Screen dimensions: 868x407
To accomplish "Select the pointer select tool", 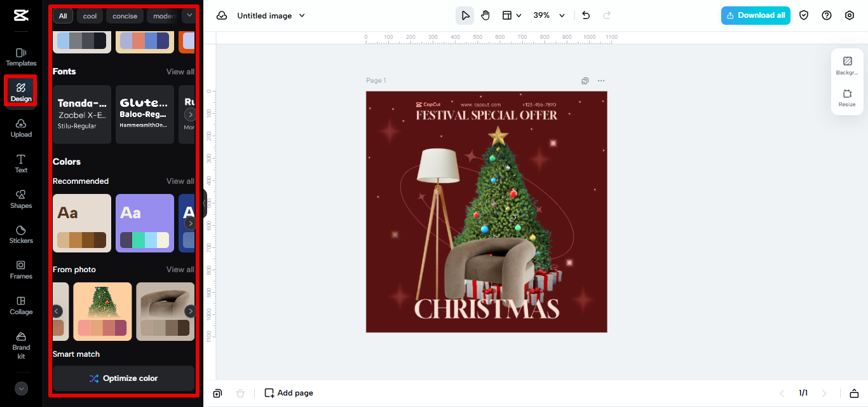I will pos(465,15).
